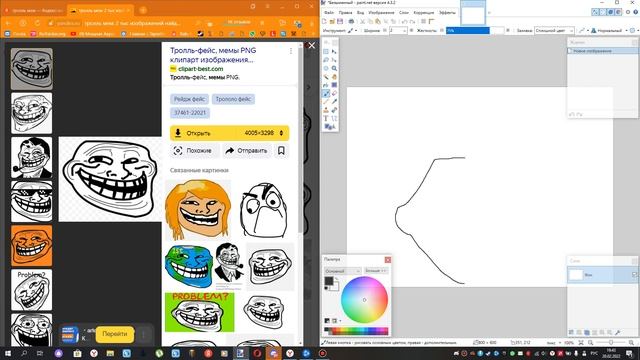Screen dimensions: 640x360
Task: Open selection clipping mode dropdown
Action: (x=634, y=30)
